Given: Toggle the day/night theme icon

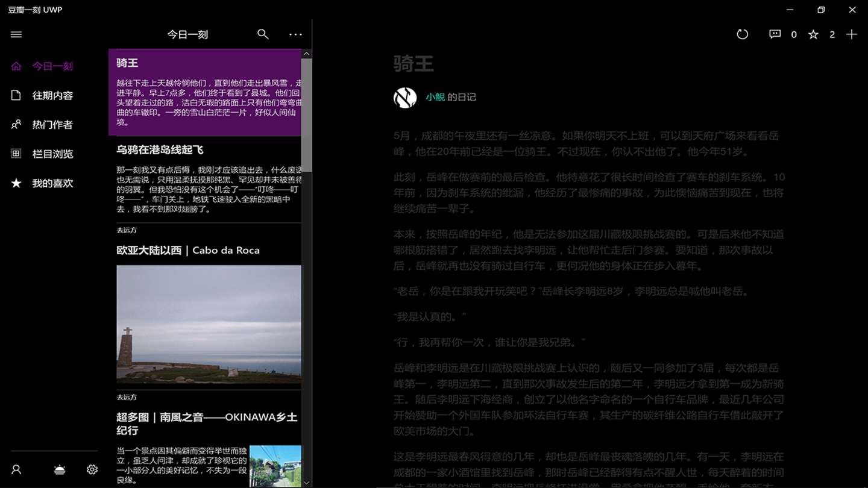Looking at the screenshot, I should tap(60, 469).
